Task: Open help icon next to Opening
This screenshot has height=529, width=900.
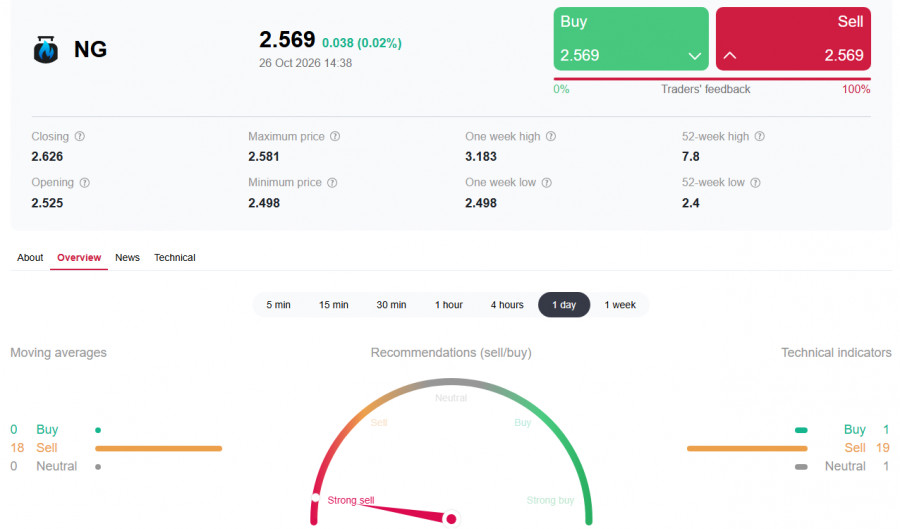Action: [84, 182]
